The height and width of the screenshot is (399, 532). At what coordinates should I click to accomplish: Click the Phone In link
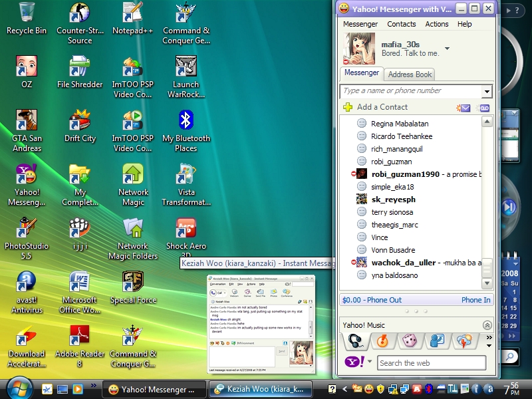[475, 300]
